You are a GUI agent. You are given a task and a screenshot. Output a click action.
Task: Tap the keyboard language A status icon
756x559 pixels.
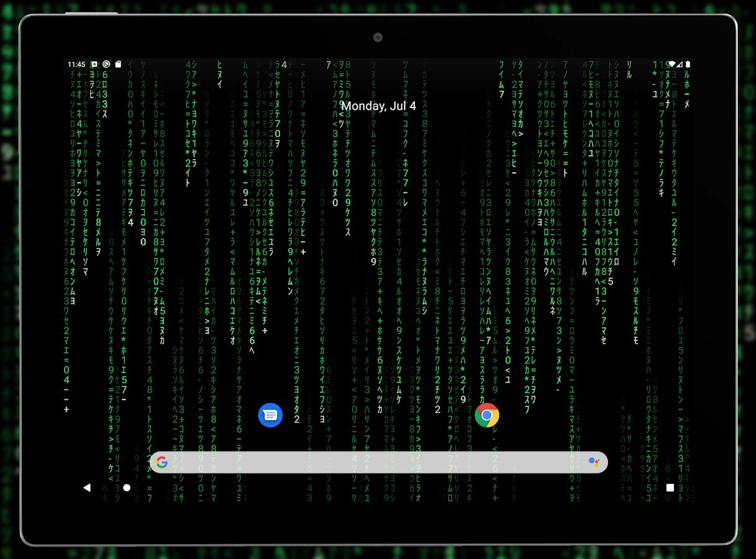click(x=94, y=64)
